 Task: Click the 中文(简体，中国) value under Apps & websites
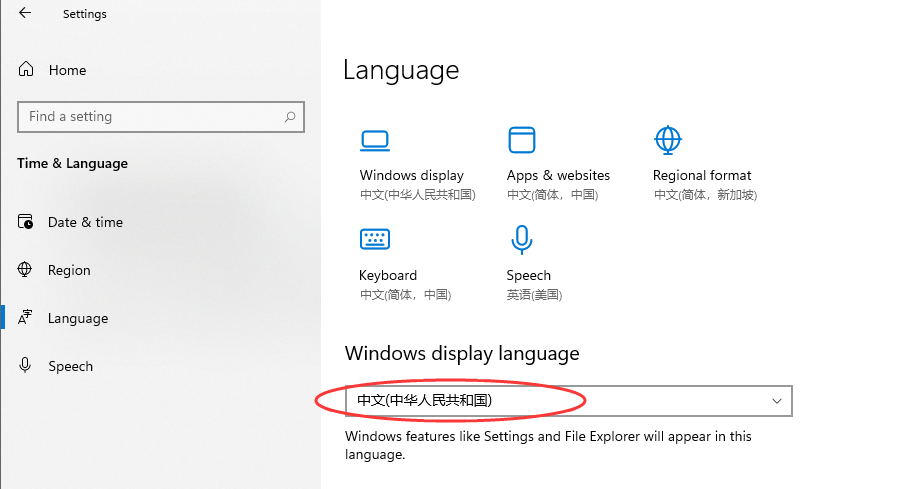pos(553,195)
